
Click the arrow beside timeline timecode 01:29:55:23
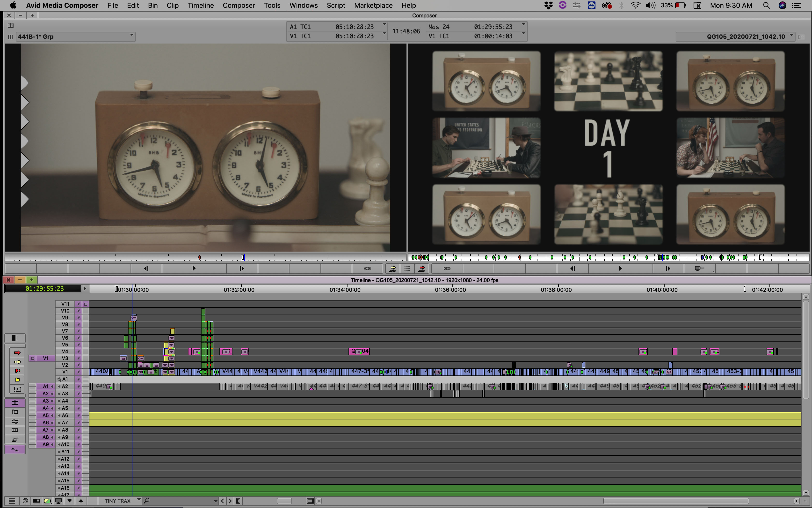85,288
